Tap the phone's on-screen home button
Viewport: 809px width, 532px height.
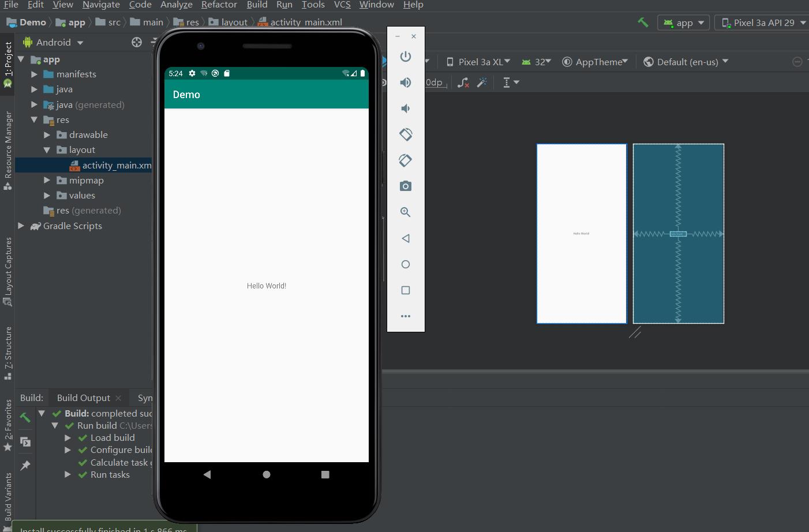tap(267, 474)
